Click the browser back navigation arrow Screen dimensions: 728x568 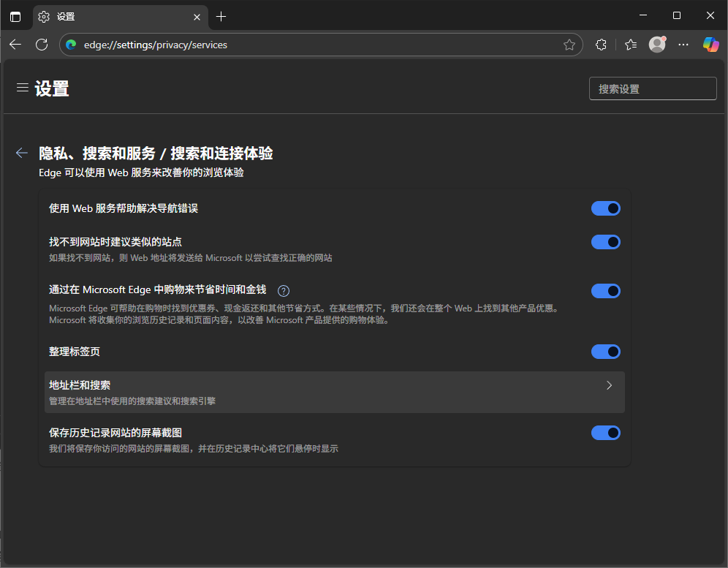(15, 45)
